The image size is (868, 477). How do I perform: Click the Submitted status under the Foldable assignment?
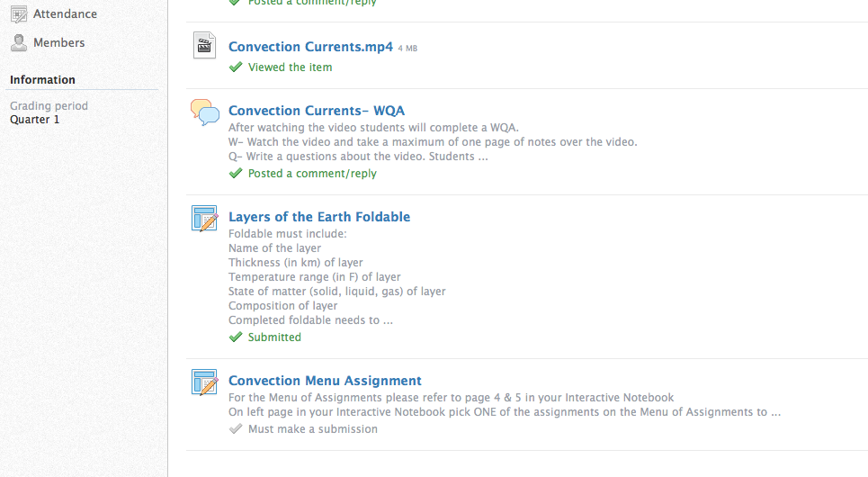274,337
